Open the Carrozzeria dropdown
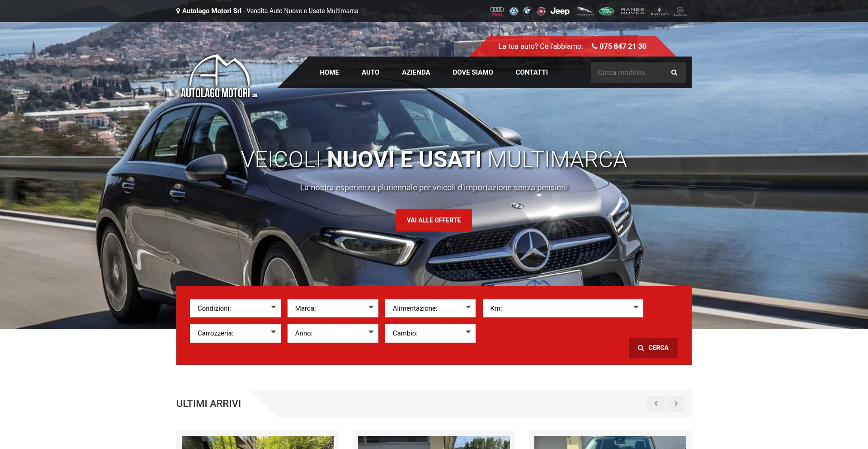The height and width of the screenshot is (449, 868). click(x=235, y=333)
